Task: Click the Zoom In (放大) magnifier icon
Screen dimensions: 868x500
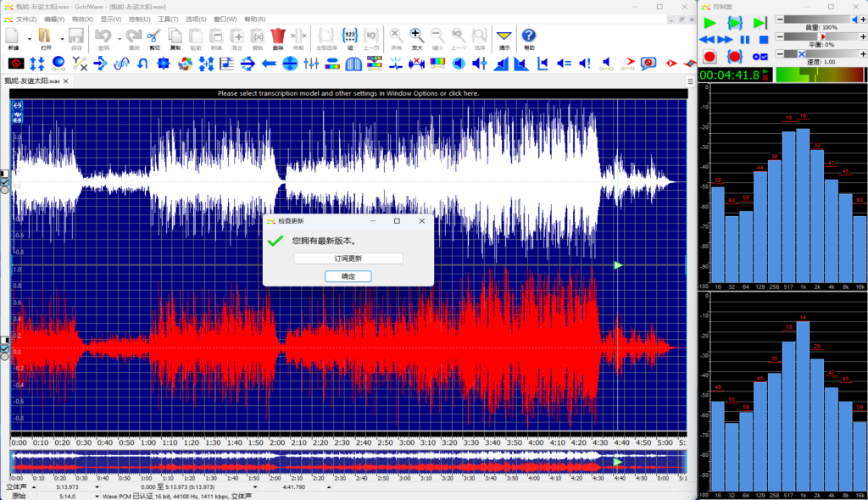Action: [416, 36]
